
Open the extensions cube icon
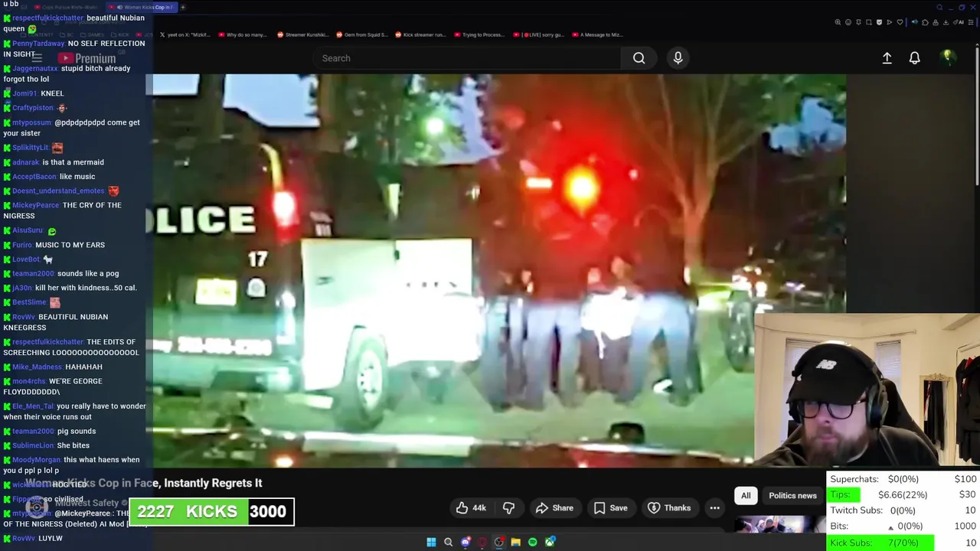click(x=925, y=22)
